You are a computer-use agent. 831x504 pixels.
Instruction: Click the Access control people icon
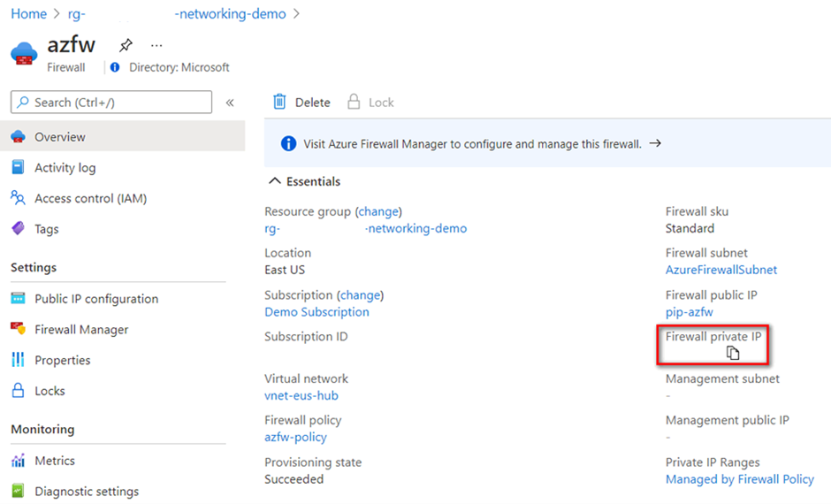18,198
